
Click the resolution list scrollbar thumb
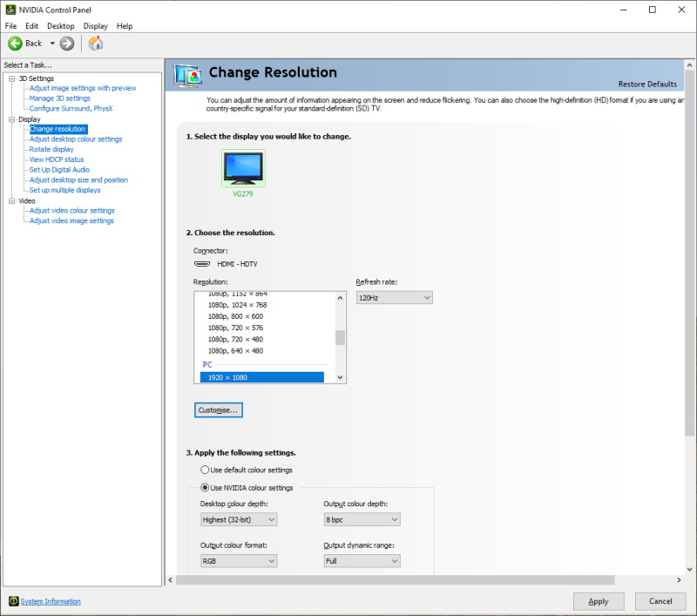coord(340,337)
